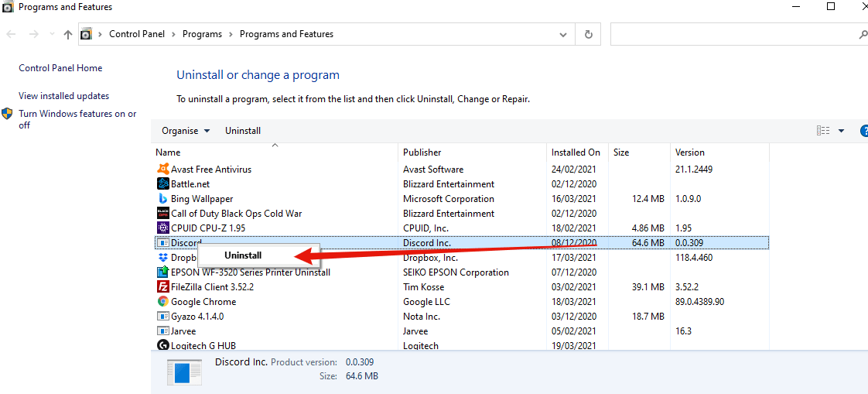Go to Programs breadcrumb
This screenshot has width=868, height=394.
(x=202, y=34)
